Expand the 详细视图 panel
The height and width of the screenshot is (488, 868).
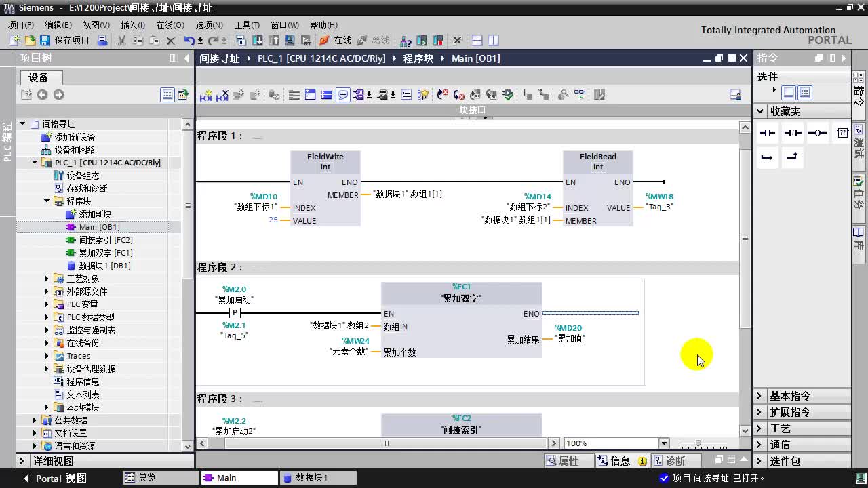point(22,461)
